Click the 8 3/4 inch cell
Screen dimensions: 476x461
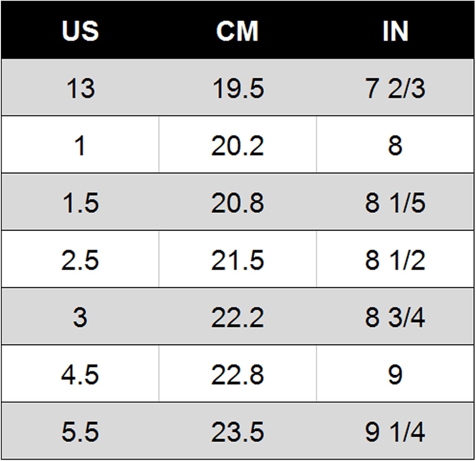click(x=395, y=317)
